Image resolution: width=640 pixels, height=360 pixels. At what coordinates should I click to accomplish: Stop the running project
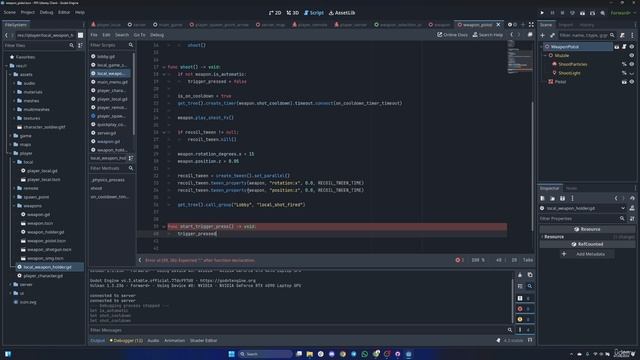point(562,13)
